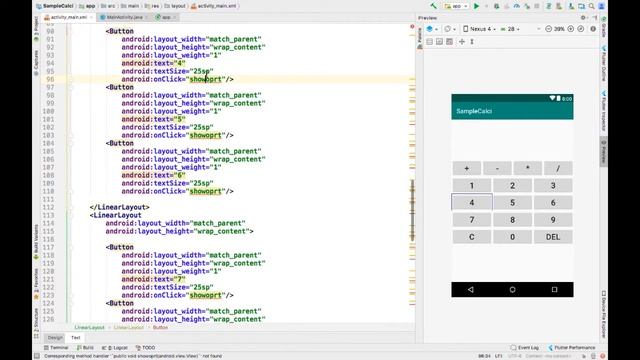Click the C button in preview

472,237
